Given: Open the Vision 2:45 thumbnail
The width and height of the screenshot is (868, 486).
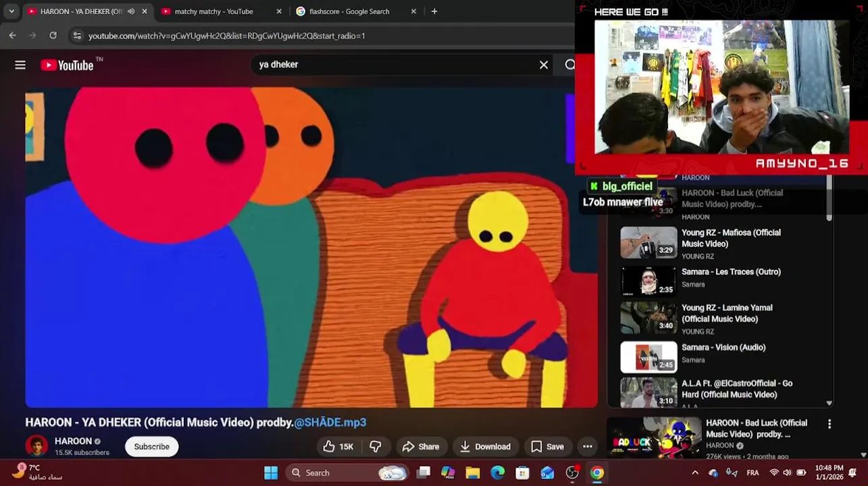Looking at the screenshot, I should [x=648, y=357].
